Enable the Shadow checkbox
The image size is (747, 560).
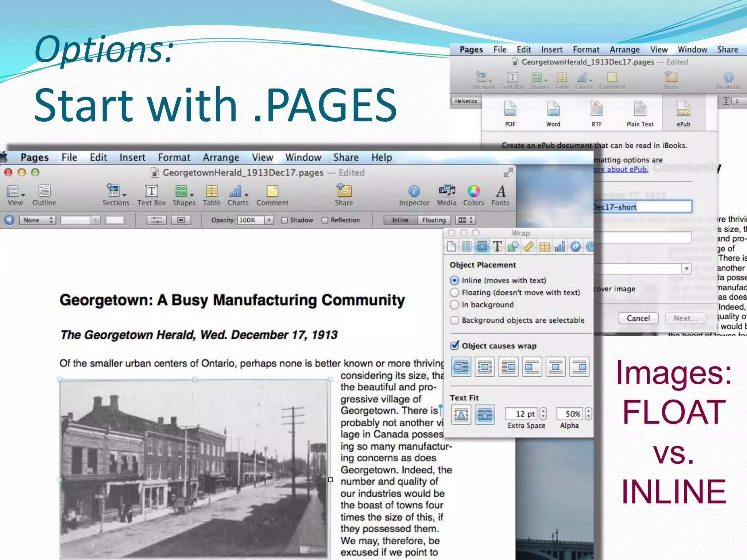[285, 220]
